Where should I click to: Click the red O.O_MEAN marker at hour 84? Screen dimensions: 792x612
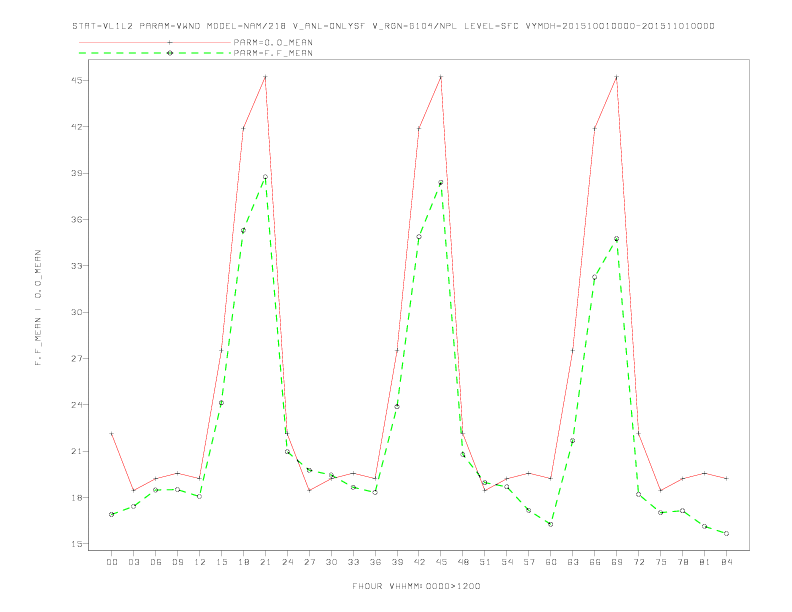click(x=726, y=478)
